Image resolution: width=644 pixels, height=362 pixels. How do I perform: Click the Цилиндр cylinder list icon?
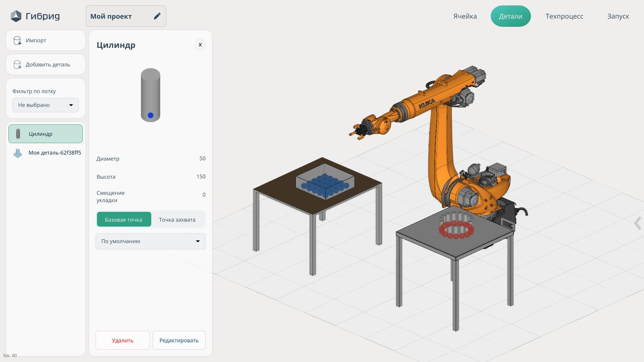[18, 134]
